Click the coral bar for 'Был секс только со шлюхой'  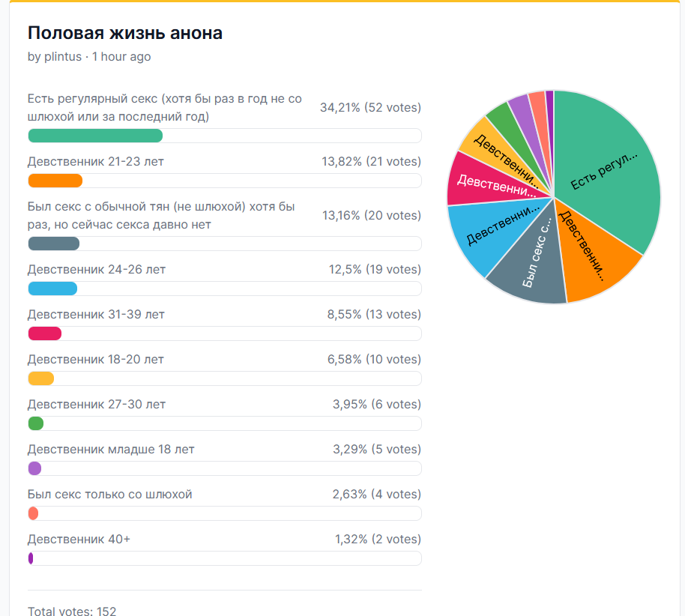33,513
